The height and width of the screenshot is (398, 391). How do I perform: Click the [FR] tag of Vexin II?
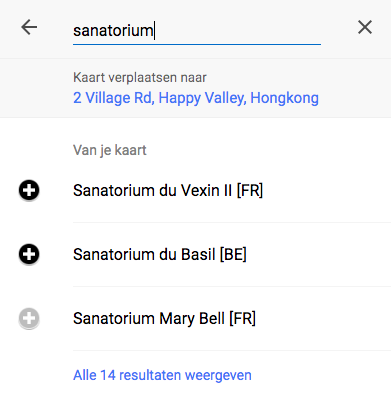[x=250, y=191]
